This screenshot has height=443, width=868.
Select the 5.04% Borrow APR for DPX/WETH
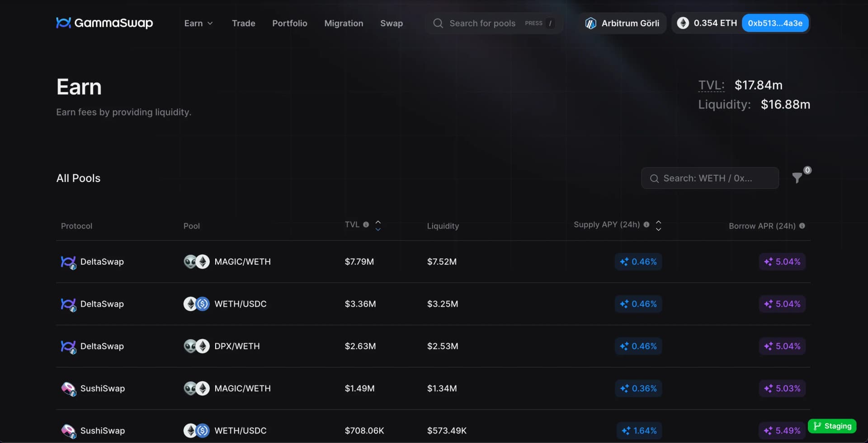[x=782, y=346]
